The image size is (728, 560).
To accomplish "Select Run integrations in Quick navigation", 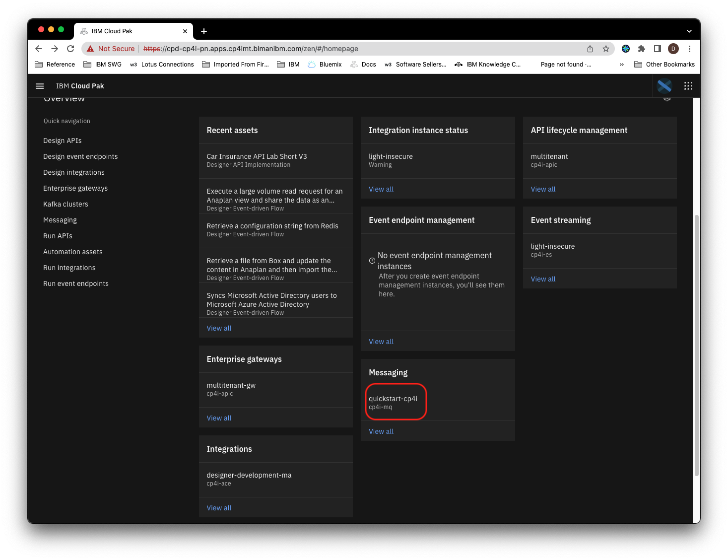I will point(69,268).
